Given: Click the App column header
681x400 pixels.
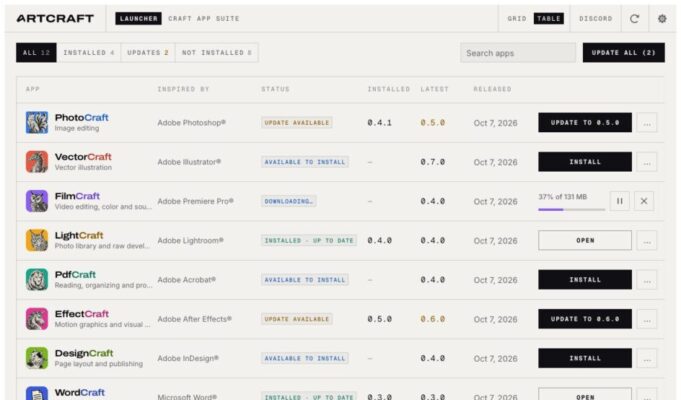Looking at the screenshot, I should [x=33, y=89].
